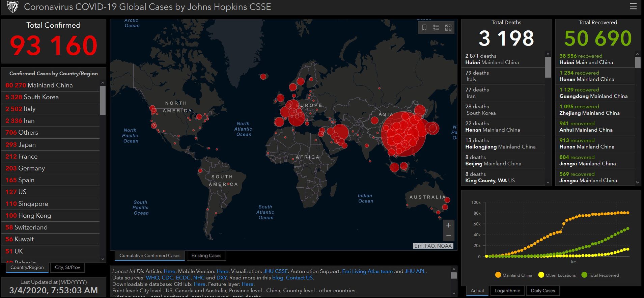This screenshot has width=644, height=298.
Task: Click scrollbar thumb of country list
Action: (x=103, y=100)
